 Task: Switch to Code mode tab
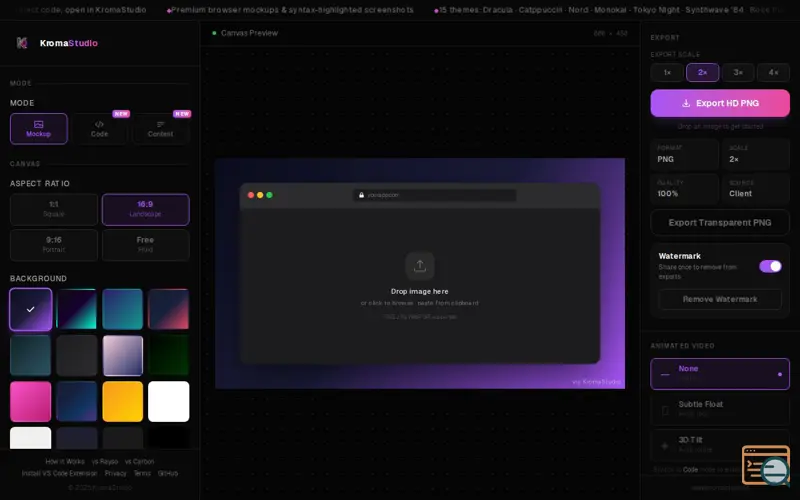click(99, 129)
